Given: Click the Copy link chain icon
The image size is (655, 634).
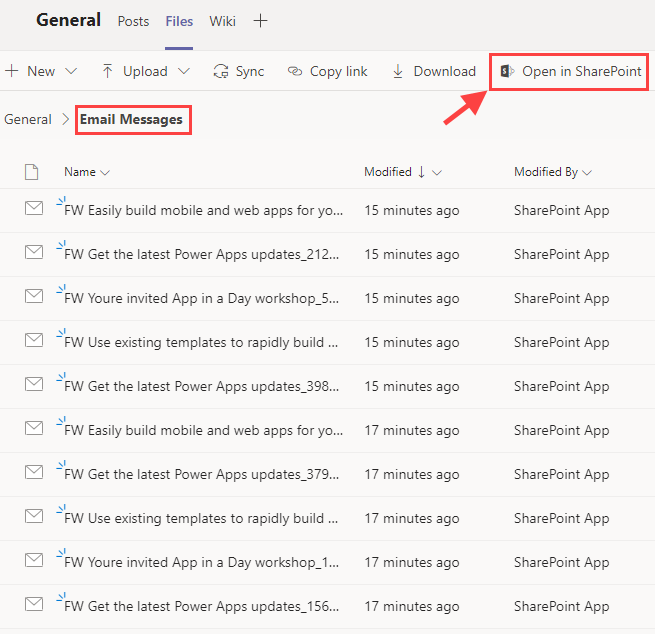Looking at the screenshot, I should tap(295, 71).
